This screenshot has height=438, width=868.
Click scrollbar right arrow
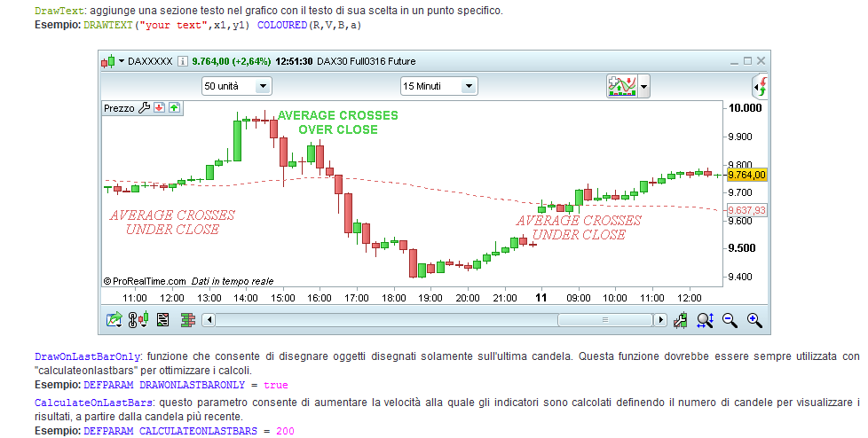(x=659, y=320)
